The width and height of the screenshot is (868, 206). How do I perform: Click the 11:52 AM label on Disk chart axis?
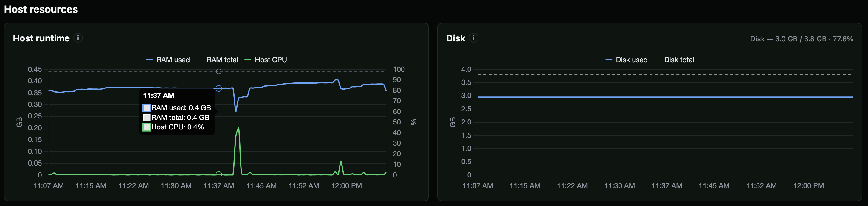click(761, 186)
